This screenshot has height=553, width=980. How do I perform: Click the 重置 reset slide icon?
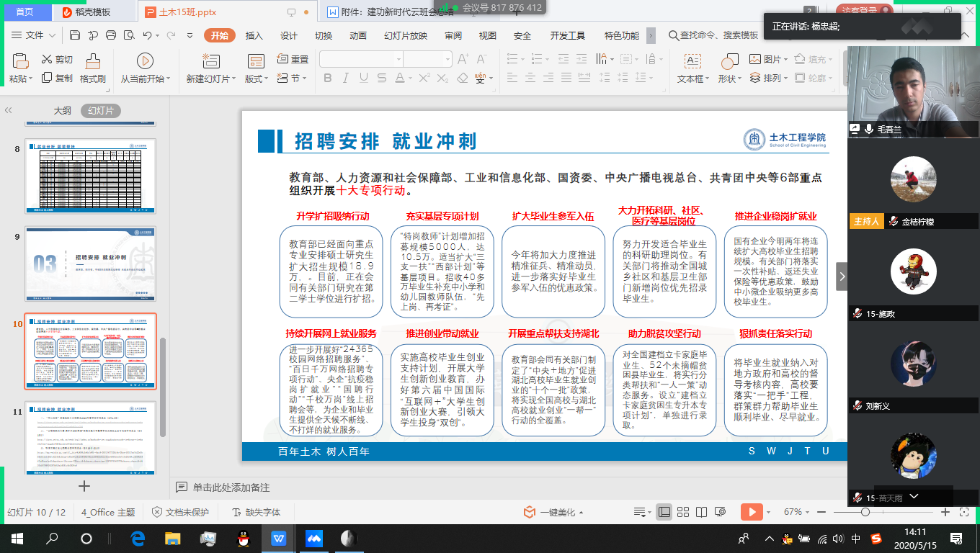point(282,59)
